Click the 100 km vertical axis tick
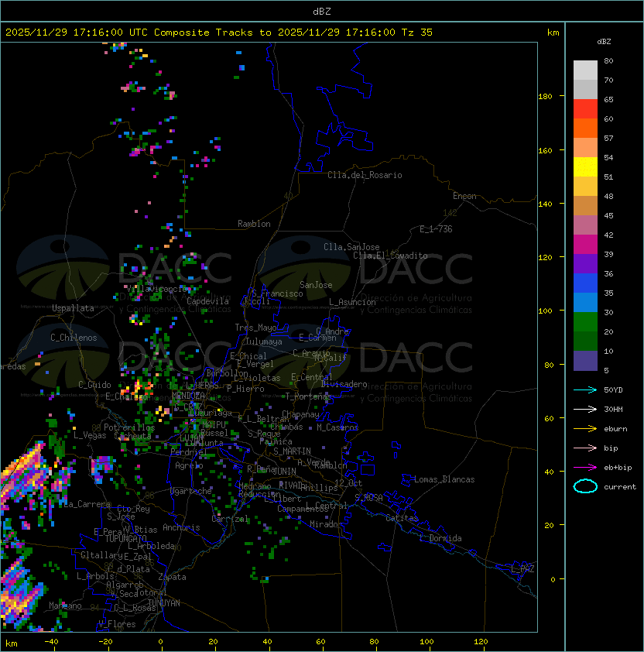This screenshot has height=652, width=644. point(545,311)
